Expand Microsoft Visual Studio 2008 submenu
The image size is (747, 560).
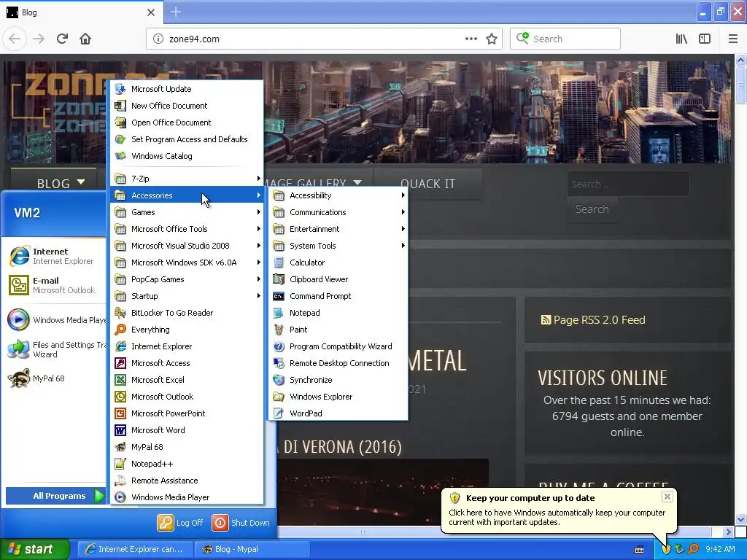click(187, 245)
